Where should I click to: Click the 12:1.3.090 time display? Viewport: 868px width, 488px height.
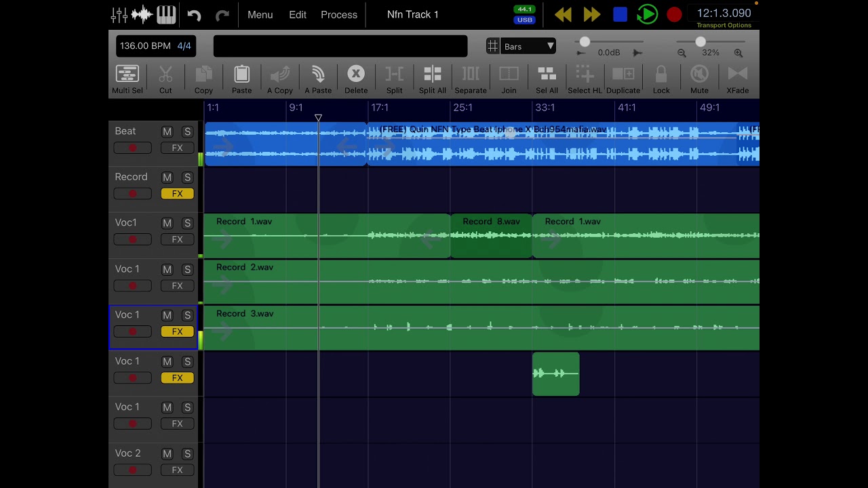click(x=724, y=13)
